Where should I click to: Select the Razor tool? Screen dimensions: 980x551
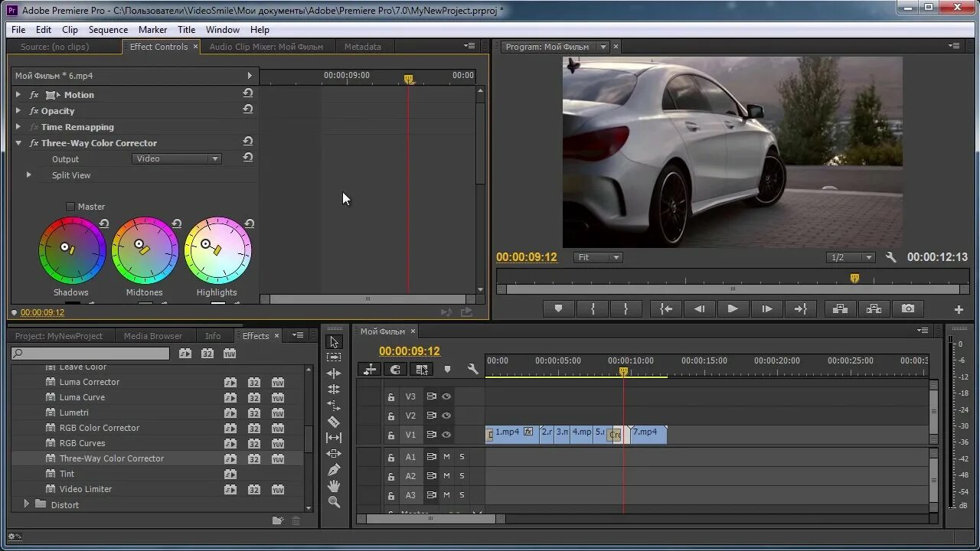coord(335,423)
